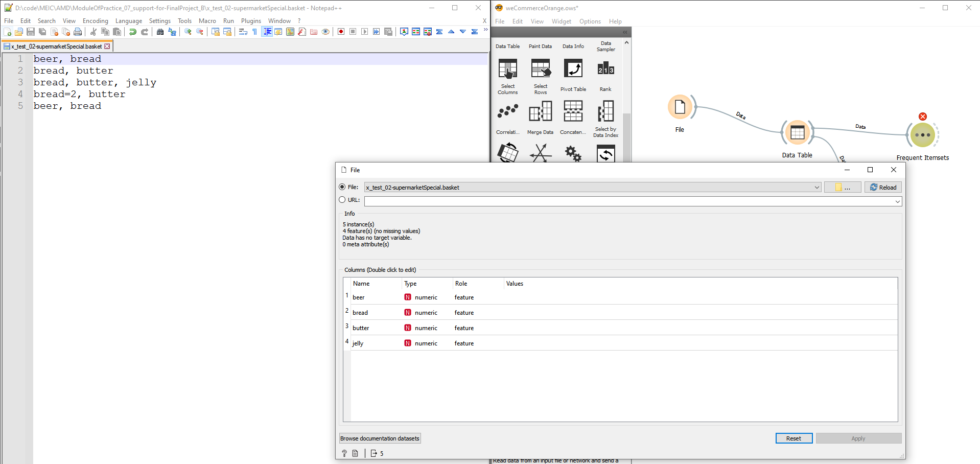Viewport: 980px width, 464px height.
Task: Save the file with Notepad++ Save icon
Action: point(31,32)
